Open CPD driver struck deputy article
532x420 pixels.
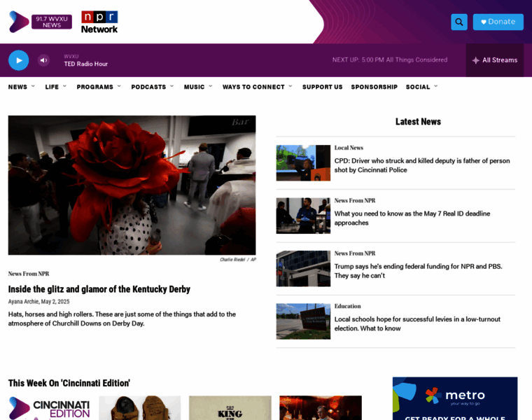[422, 166]
